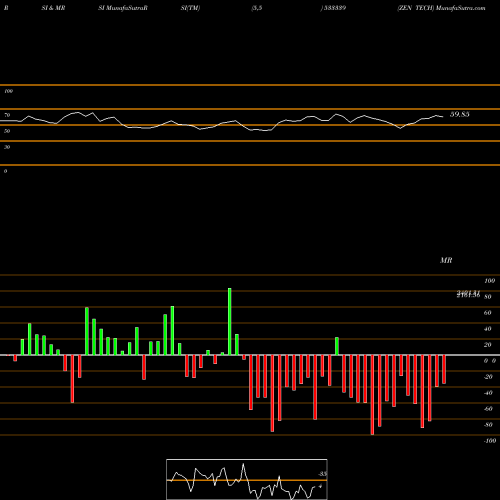Click the '0' label on left RSI axis
This screenshot has height=500, width=500.
pos(5,171)
